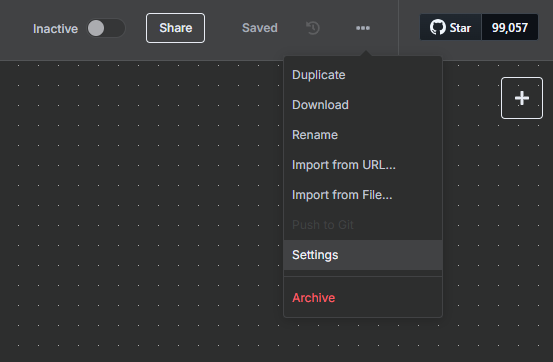Click the three-dots more options icon
The width and height of the screenshot is (553, 362).
363,28
